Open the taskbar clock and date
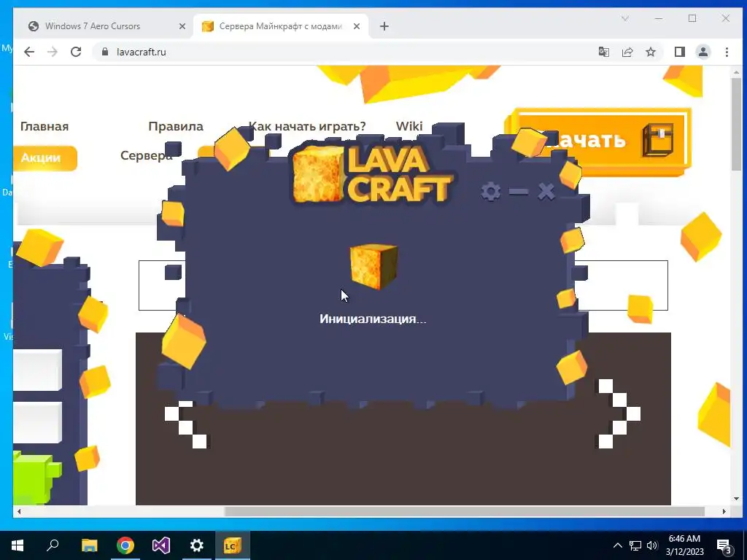The width and height of the screenshot is (747, 560). pyautogui.click(x=684, y=545)
